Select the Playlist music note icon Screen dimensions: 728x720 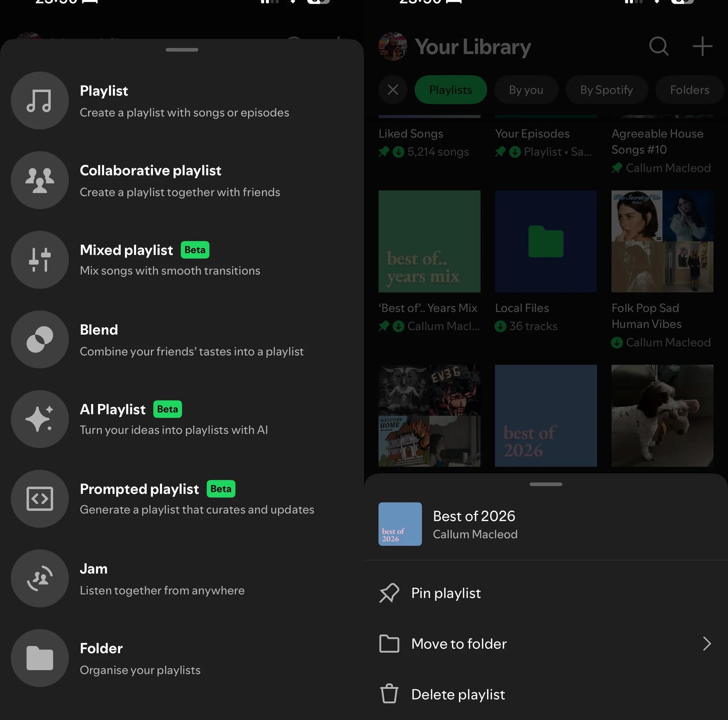point(40,100)
